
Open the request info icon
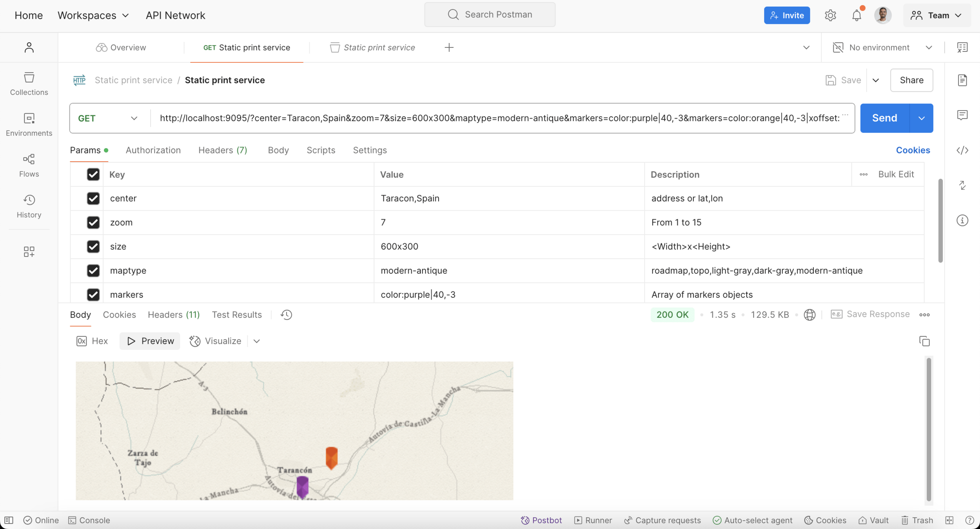coord(962,220)
